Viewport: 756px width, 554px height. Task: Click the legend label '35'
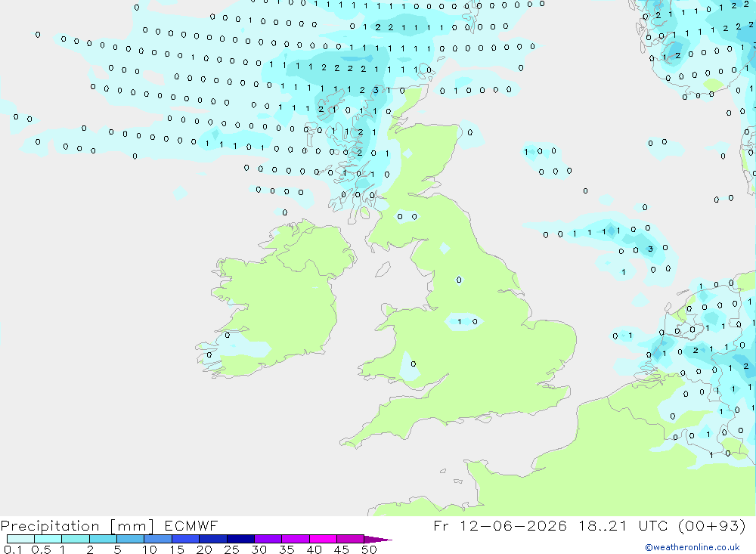pos(287,549)
